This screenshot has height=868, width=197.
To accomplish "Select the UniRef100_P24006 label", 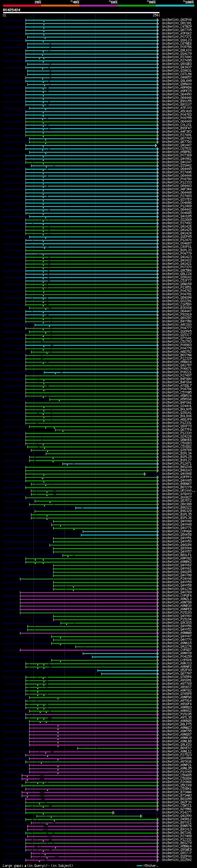I will 177,579.
